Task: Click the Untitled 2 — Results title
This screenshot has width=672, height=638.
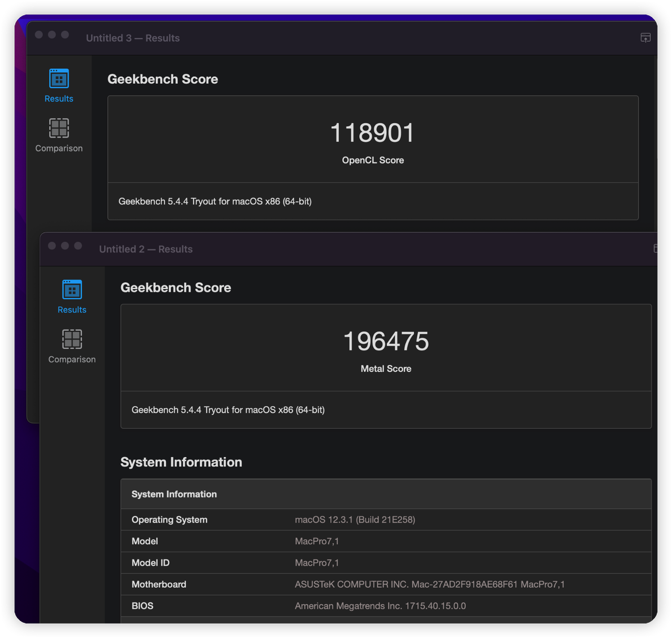Action: coord(145,249)
